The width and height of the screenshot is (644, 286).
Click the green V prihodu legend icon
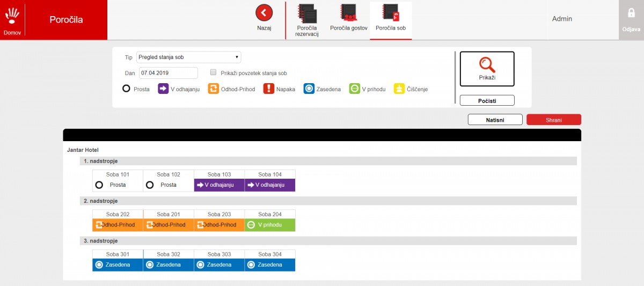354,89
